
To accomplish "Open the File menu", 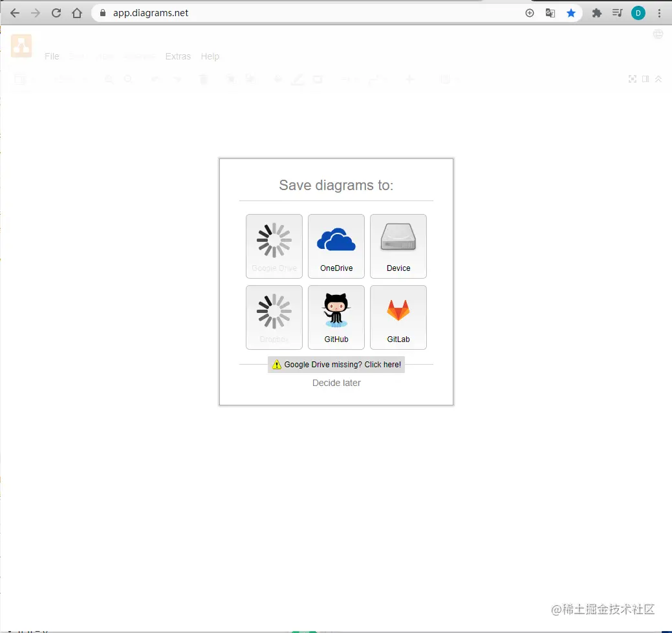I will click(x=52, y=56).
